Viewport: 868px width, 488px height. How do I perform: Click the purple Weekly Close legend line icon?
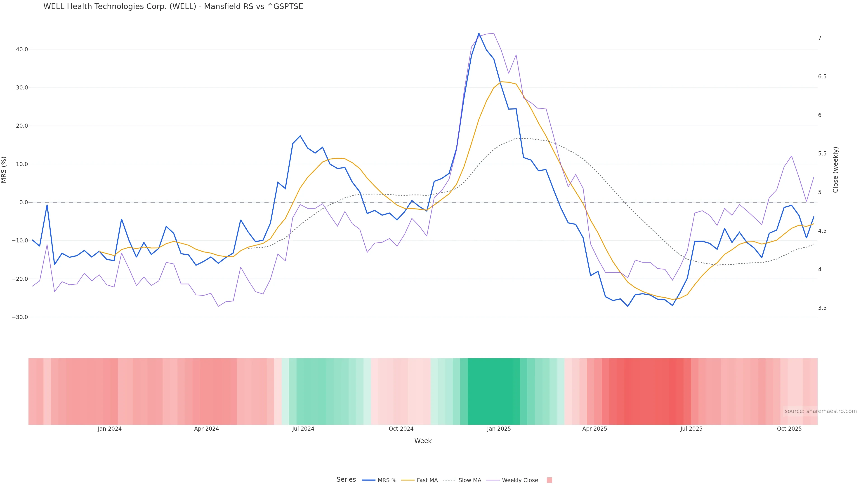pos(493,480)
